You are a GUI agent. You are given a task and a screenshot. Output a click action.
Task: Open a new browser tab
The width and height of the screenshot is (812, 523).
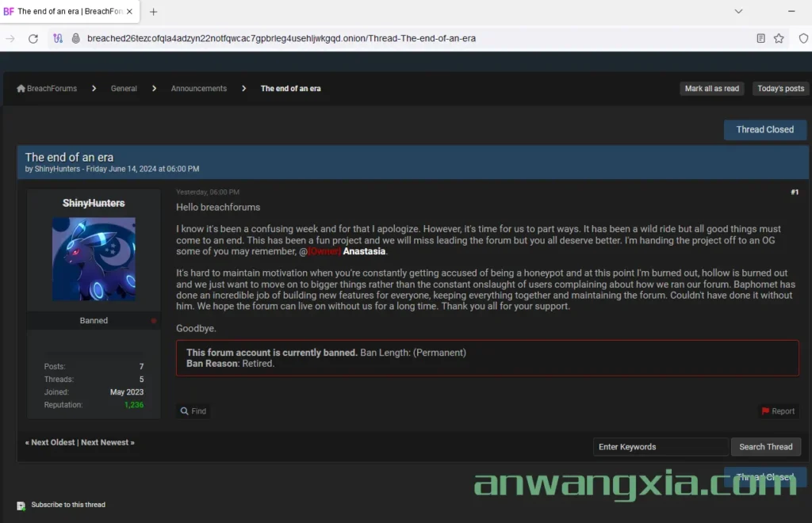point(153,12)
